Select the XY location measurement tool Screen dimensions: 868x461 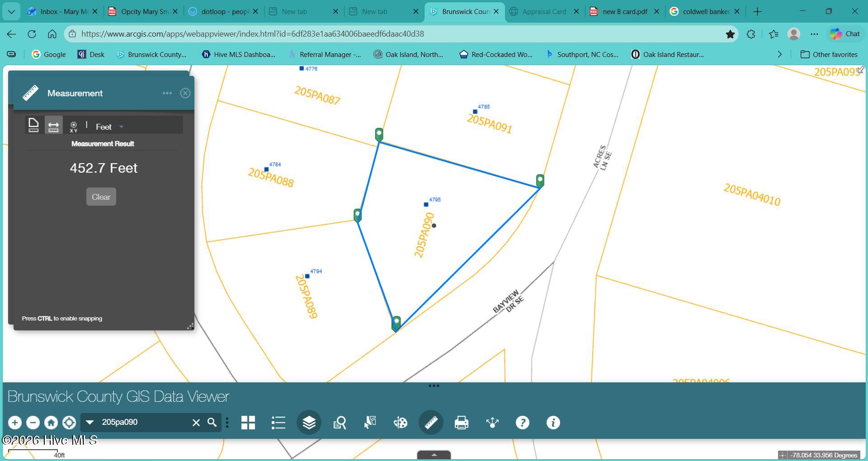click(73, 126)
